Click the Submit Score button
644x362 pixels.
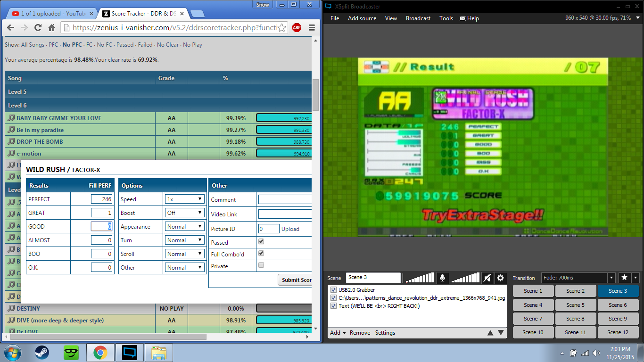(296, 280)
